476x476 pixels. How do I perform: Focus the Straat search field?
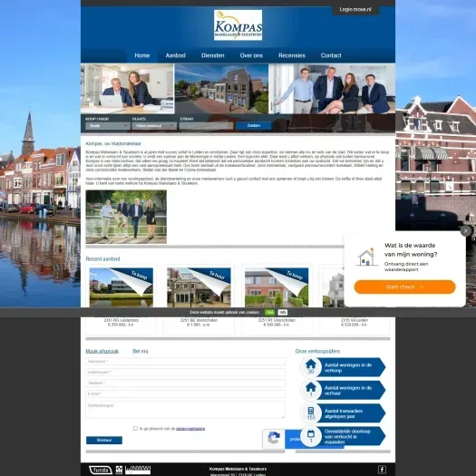click(206, 126)
